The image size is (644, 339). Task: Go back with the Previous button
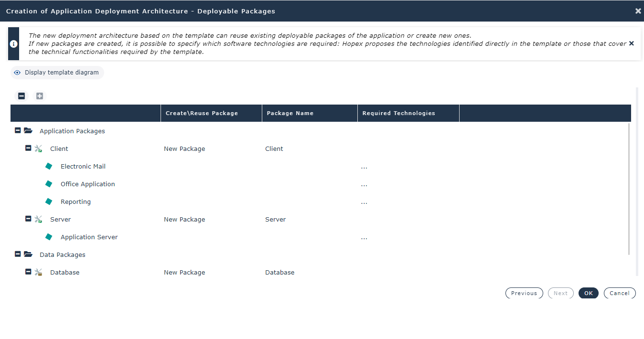tap(524, 293)
